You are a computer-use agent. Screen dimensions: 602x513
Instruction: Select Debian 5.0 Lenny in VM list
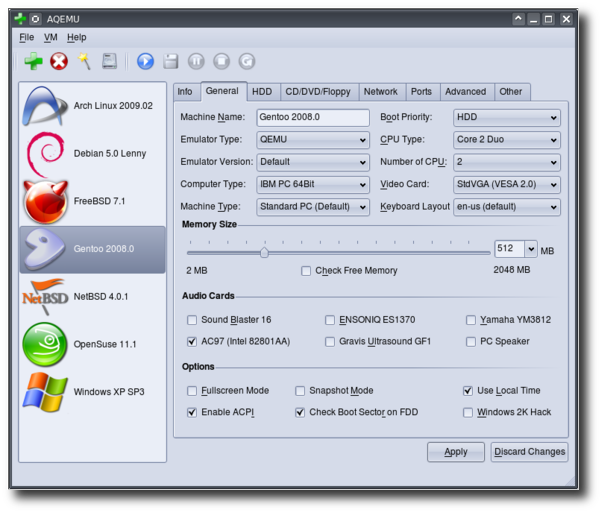pyautogui.click(x=93, y=154)
